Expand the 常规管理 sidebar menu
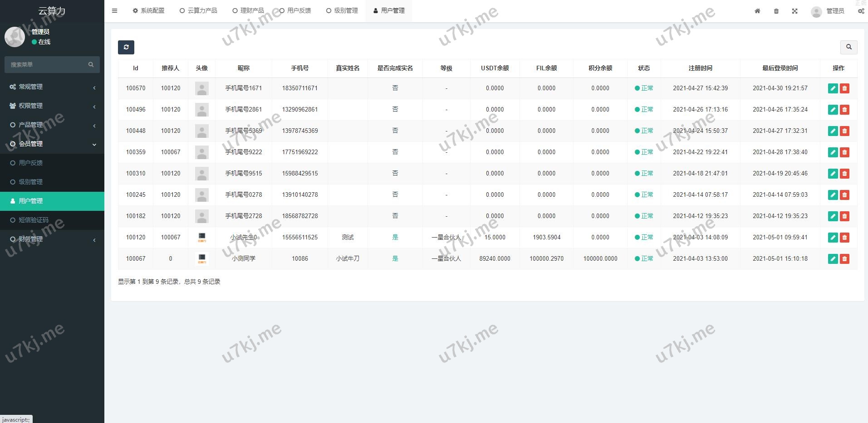This screenshot has height=423, width=868. click(52, 87)
